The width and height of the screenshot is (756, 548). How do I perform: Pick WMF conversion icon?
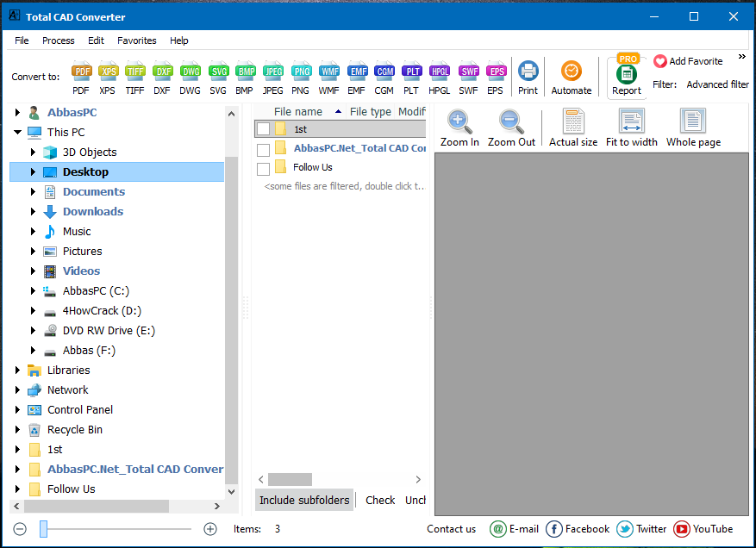328,77
